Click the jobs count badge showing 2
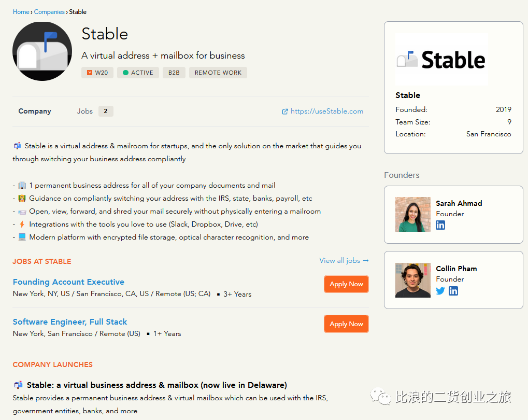The image size is (528, 420). point(106,111)
